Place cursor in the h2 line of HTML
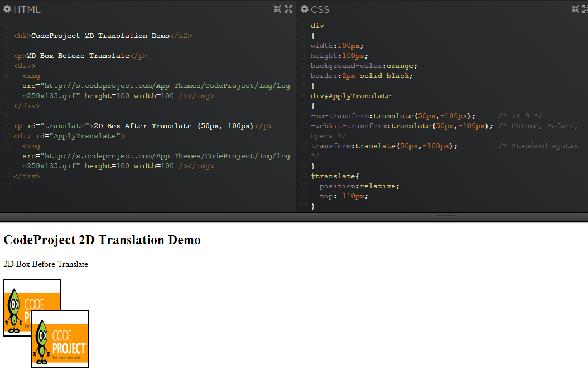This screenshot has width=588, height=370. tap(103, 36)
